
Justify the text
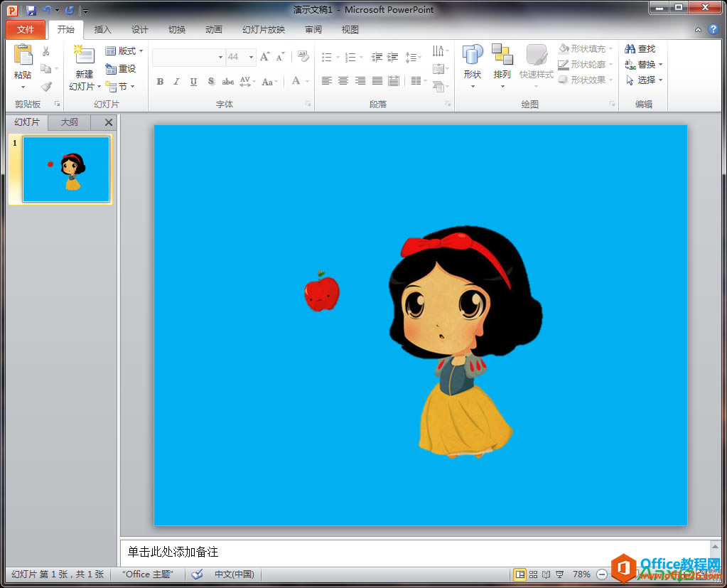[x=377, y=81]
